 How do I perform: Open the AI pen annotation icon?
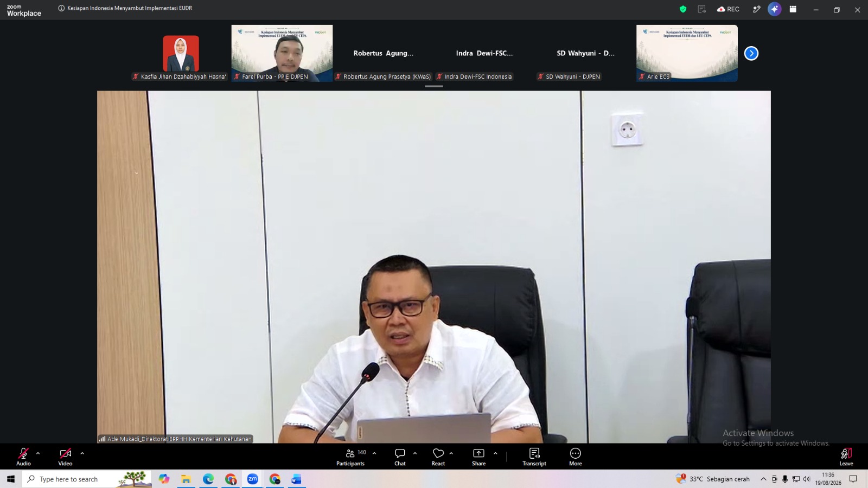756,9
